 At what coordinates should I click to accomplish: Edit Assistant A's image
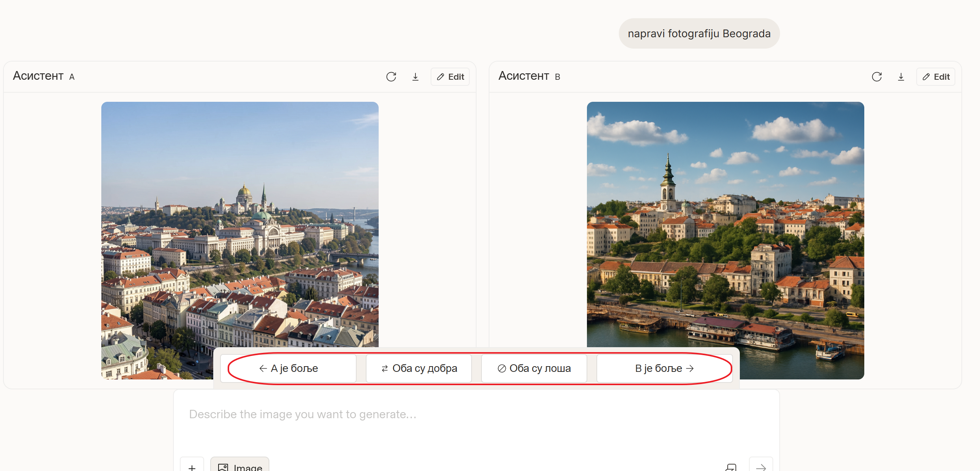click(x=450, y=77)
